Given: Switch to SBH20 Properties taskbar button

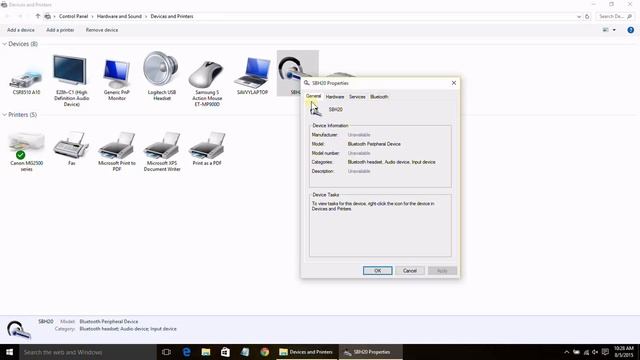Looking at the screenshot, I should [x=371, y=352].
